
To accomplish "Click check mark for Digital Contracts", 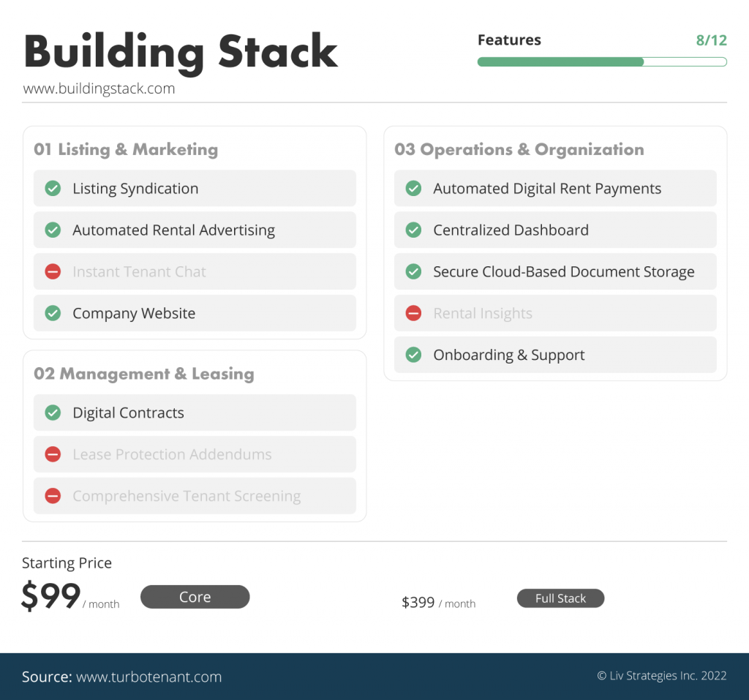I will pyautogui.click(x=53, y=413).
